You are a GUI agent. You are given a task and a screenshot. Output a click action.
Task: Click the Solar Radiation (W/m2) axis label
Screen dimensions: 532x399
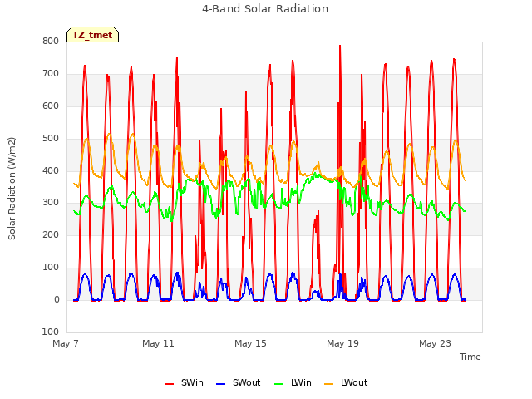coord(12,189)
